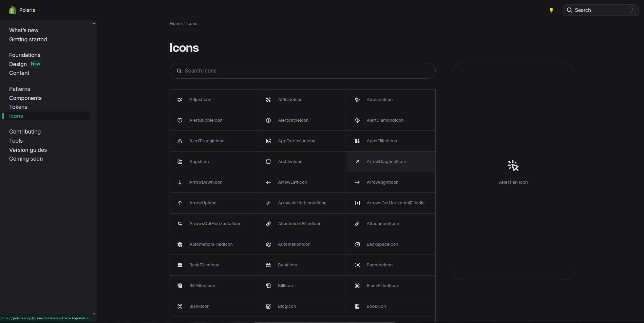Image resolution: width=644 pixels, height=323 pixels.
Task: Open the Design section marked New
Action: click(18, 64)
